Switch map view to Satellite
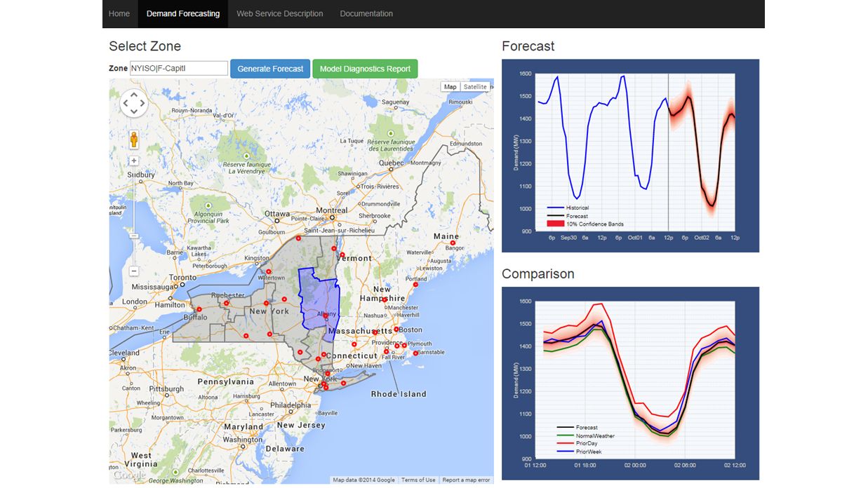868x488 pixels. click(x=475, y=87)
